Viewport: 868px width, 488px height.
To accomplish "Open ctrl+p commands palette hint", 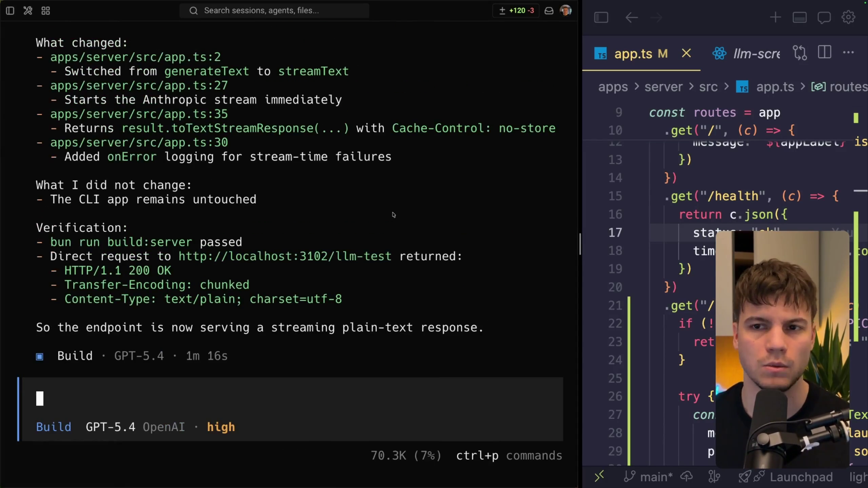I will pos(509,455).
